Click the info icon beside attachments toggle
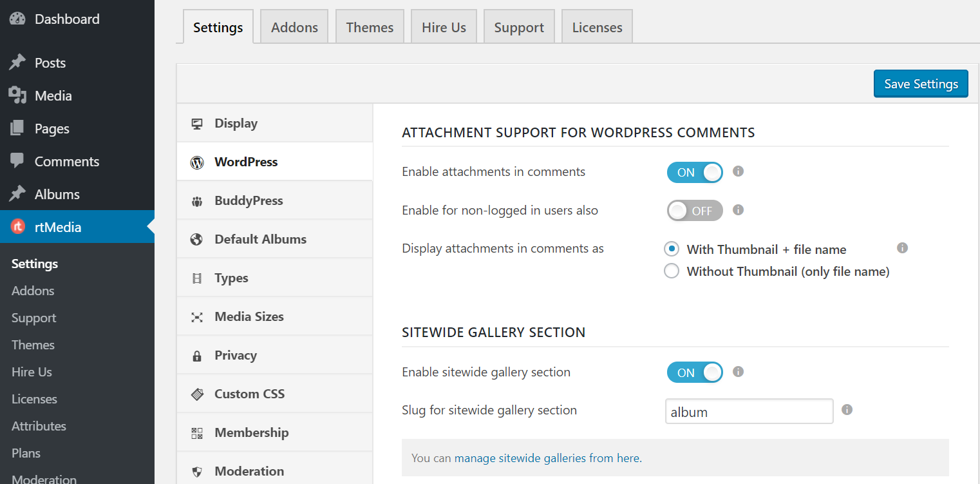Viewport: 980px width, 484px height. [738, 171]
